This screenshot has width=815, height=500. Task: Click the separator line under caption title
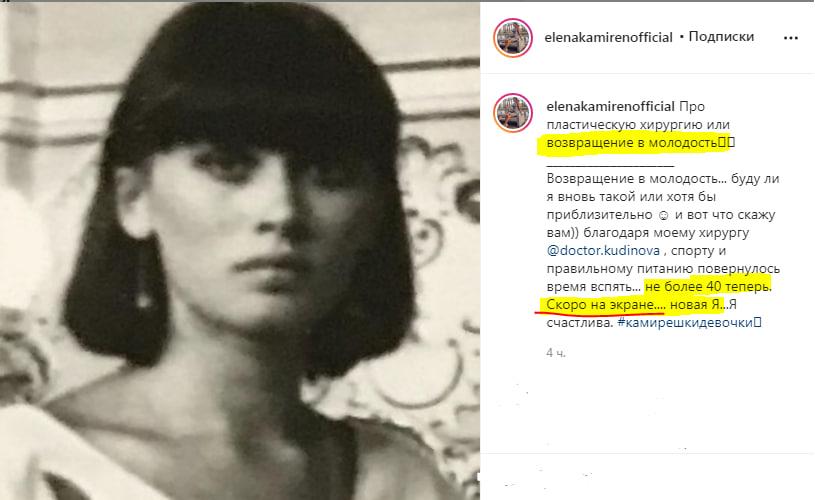click(610, 166)
